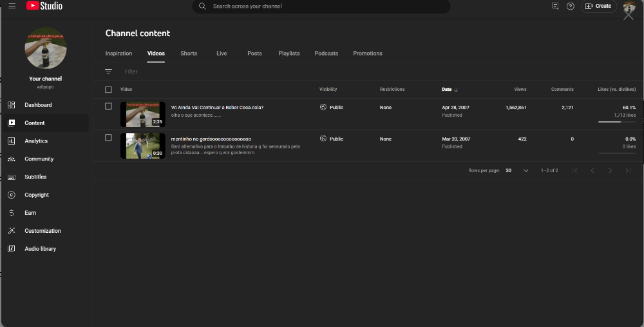Open the Audio library sidebar icon
644x327 pixels.
[x=12, y=249]
